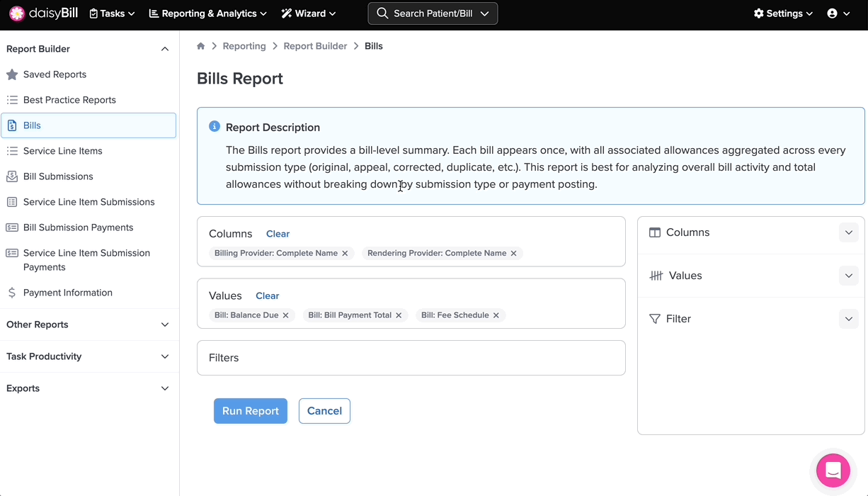This screenshot has width=868, height=496.
Task: Expand the Columns panel on right
Action: tap(848, 232)
